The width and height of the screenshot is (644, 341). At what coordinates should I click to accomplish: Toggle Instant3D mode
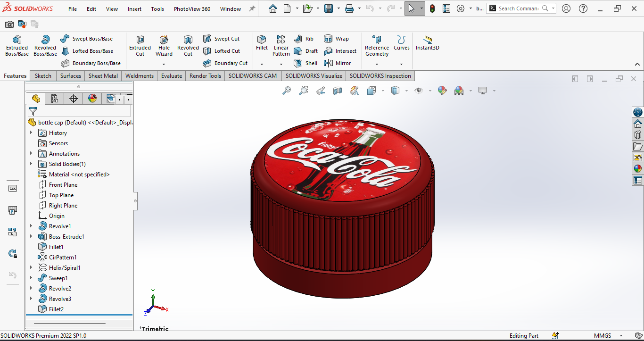point(428,43)
